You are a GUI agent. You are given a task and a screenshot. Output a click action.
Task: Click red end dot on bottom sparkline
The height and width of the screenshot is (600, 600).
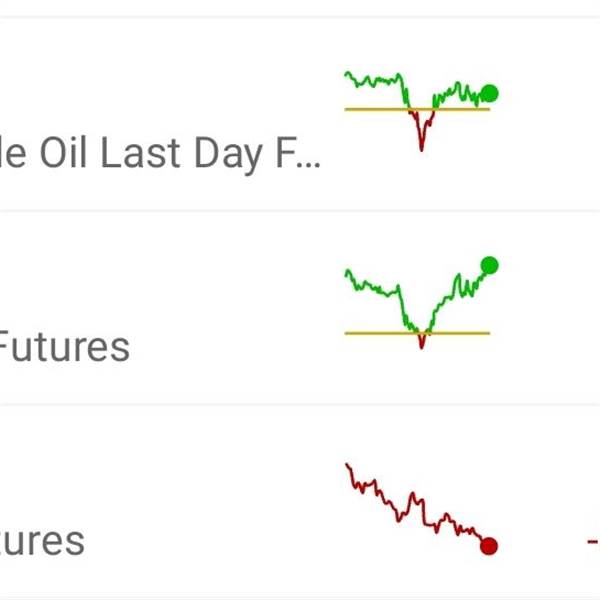click(489, 546)
